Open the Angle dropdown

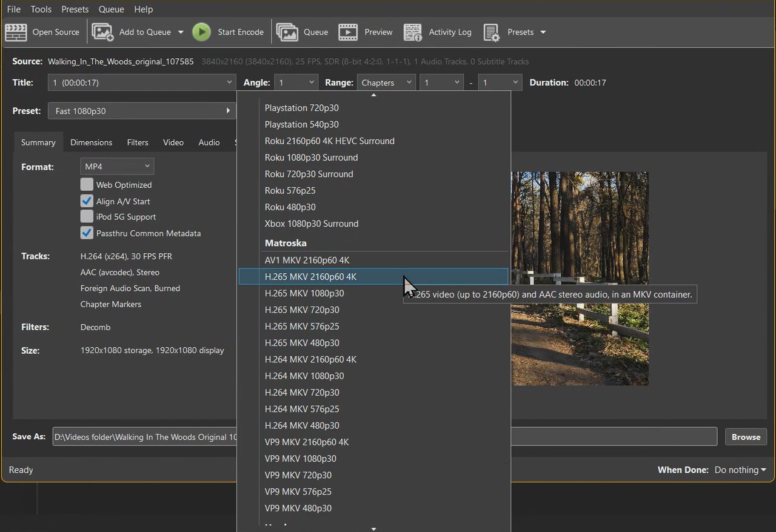296,82
